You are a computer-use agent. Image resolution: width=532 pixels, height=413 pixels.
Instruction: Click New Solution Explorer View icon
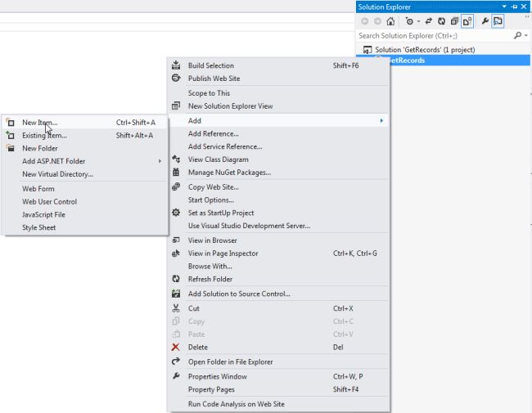tap(176, 105)
